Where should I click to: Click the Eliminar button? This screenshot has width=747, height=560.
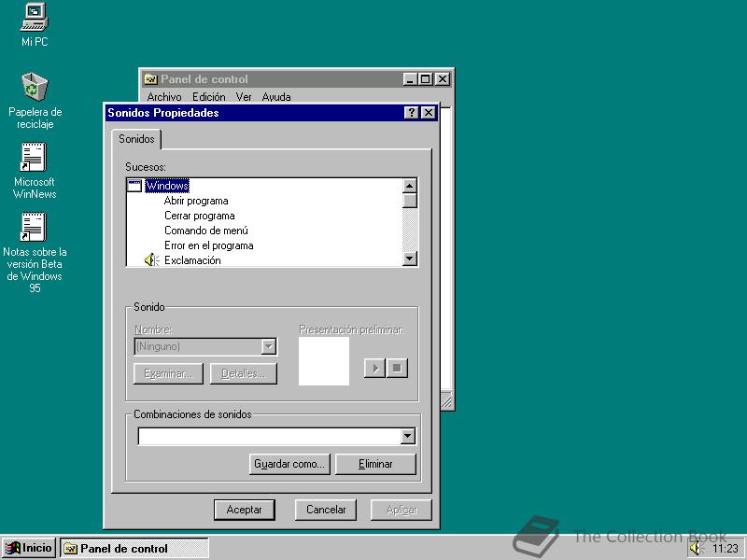375,464
